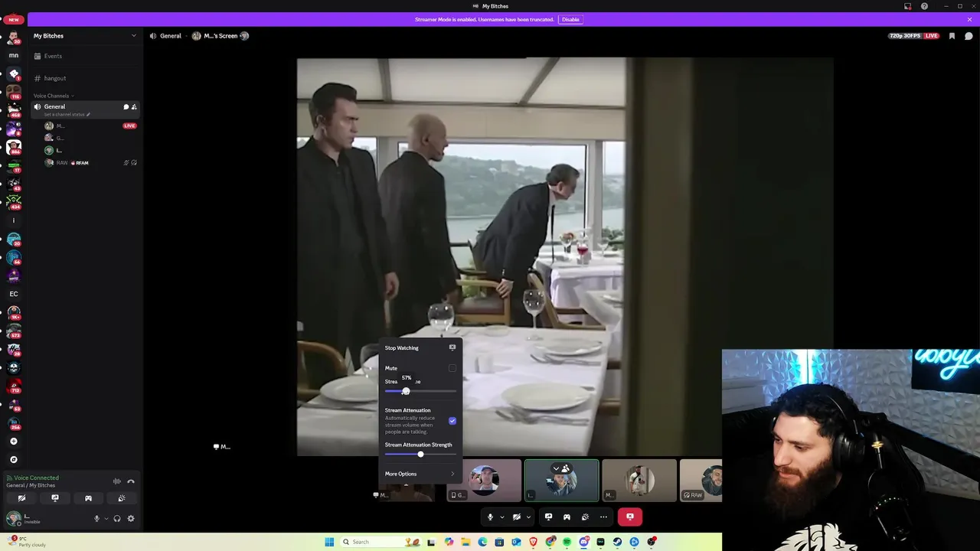Share your screen from the voice connected panel
The height and width of the screenshot is (551, 980).
click(x=55, y=498)
